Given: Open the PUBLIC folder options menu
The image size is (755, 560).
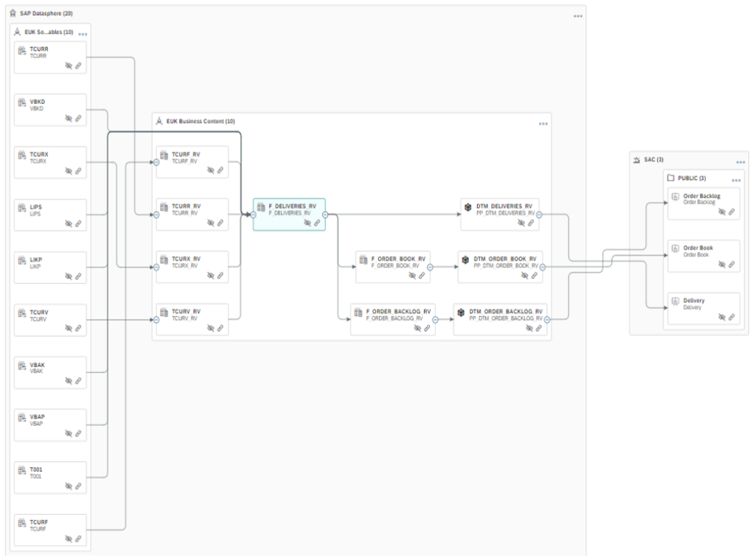Looking at the screenshot, I should coord(737,181).
